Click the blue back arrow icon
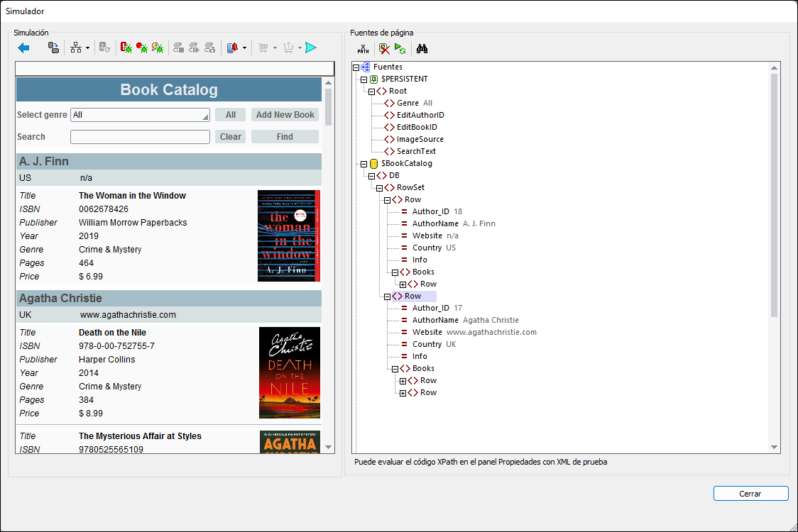The image size is (798, 532). coord(23,48)
